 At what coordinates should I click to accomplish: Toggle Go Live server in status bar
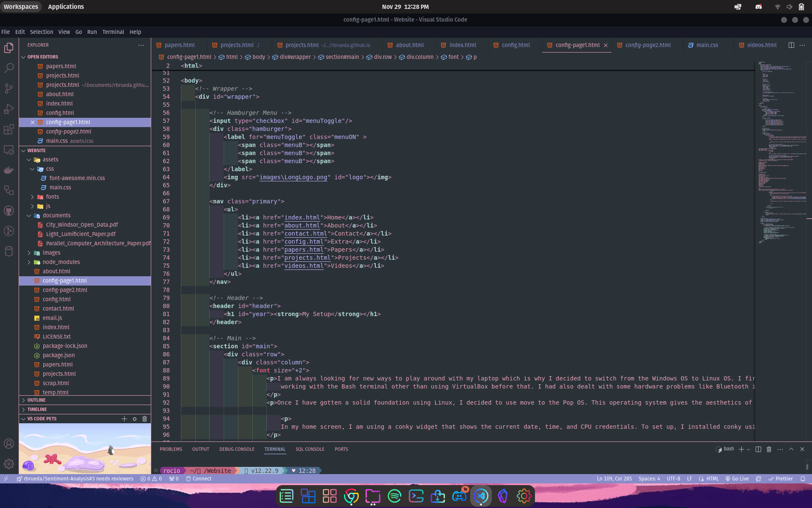pyautogui.click(x=737, y=479)
